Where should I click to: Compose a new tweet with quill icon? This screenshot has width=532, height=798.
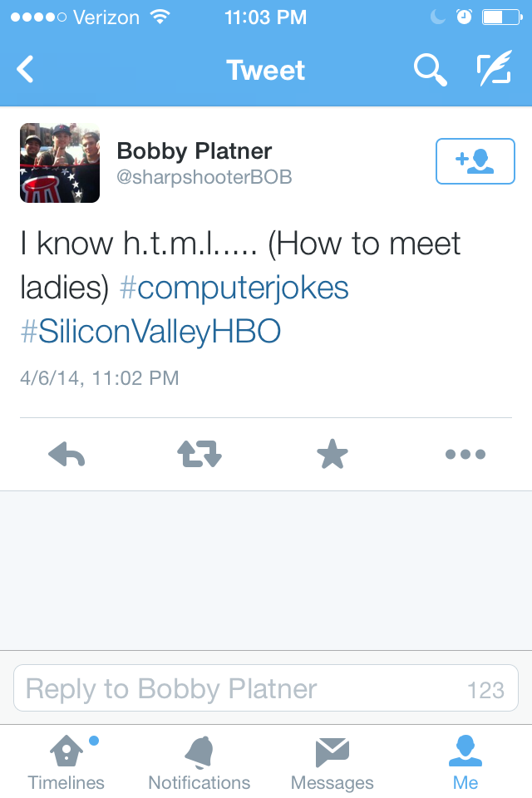pos(495,70)
